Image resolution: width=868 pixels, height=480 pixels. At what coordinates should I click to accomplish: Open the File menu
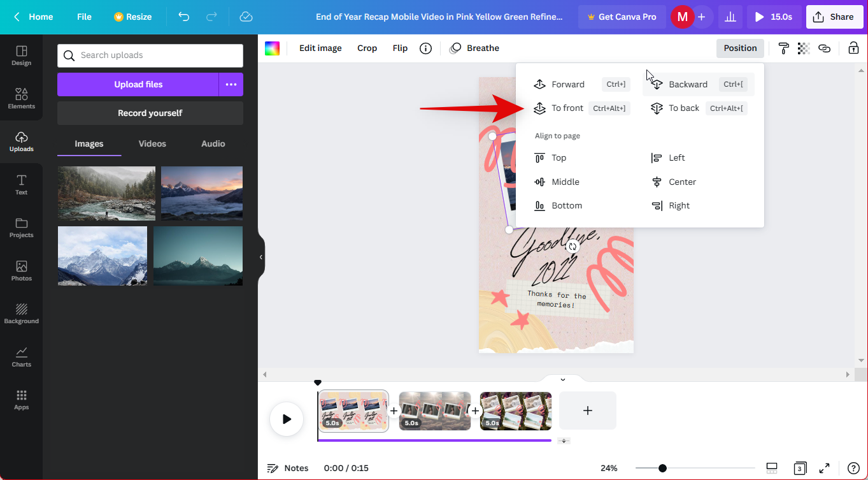coord(84,17)
